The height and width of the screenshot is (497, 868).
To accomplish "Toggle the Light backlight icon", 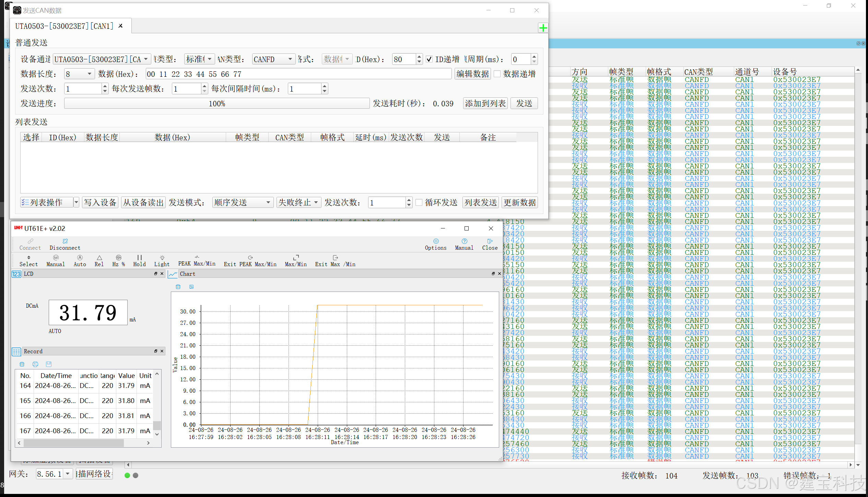I will (x=162, y=258).
